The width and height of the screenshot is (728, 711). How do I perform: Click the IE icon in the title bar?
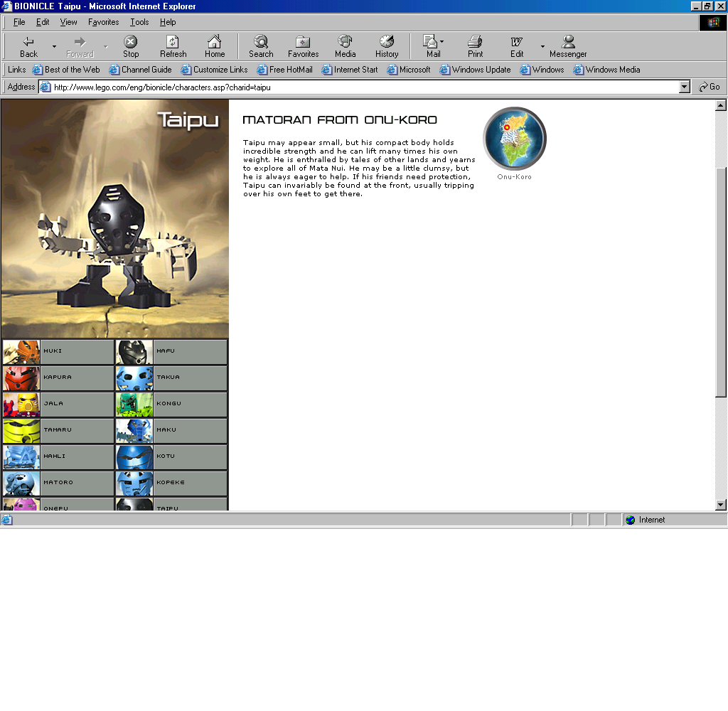point(6,6)
